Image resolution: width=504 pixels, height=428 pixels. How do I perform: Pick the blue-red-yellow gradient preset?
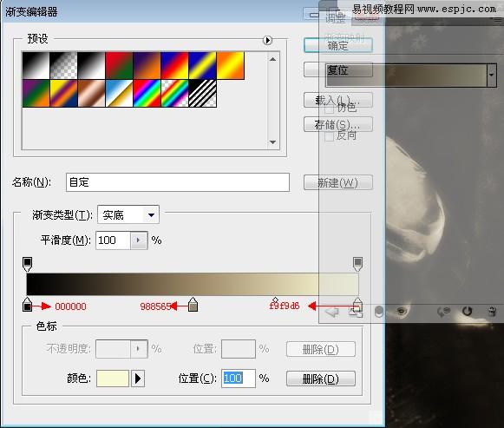pos(174,65)
